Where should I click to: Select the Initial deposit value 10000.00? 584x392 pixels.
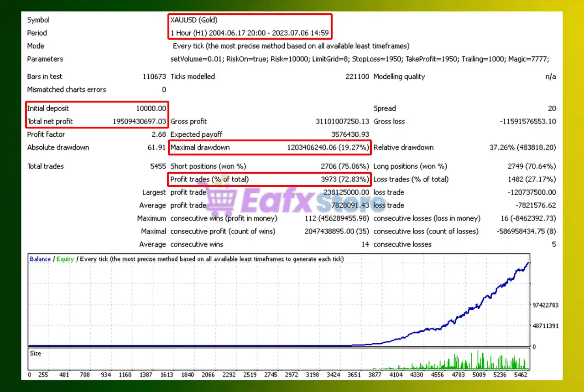[x=151, y=108]
